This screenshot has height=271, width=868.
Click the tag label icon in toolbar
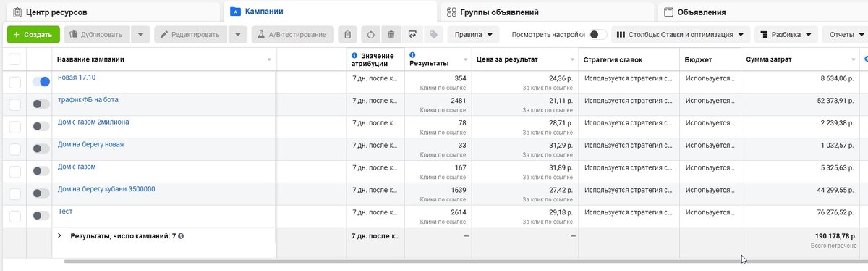[433, 34]
